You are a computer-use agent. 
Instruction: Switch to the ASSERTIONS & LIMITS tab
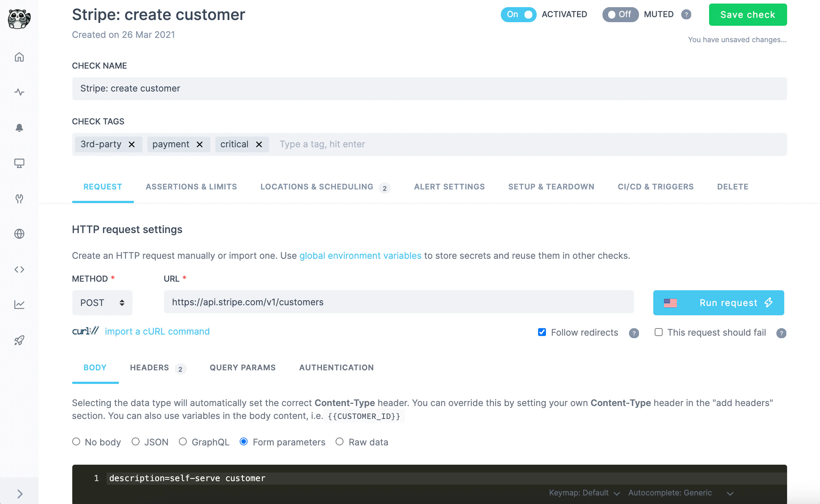pyautogui.click(x=191, y=186)
